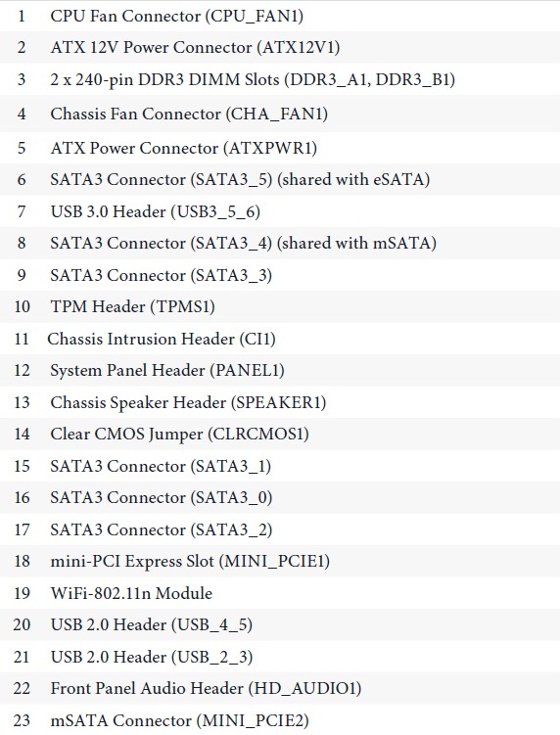Select the DDR3 DIMM Slots row
The width and height of the screenshot is (560, 735).
point(280,79)
